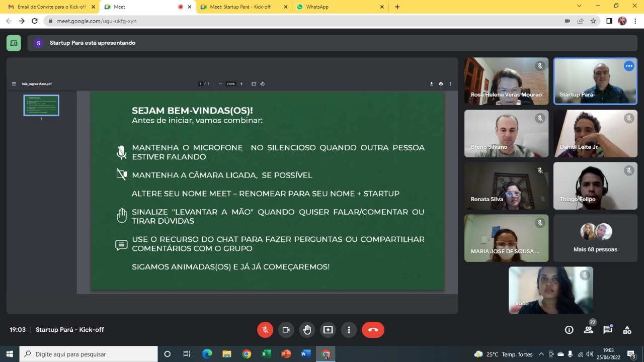Switch to 'Email de Convite' Gmail tab
Screen dimensions: 644x362
pyautogui.click(x=50, y=7)
